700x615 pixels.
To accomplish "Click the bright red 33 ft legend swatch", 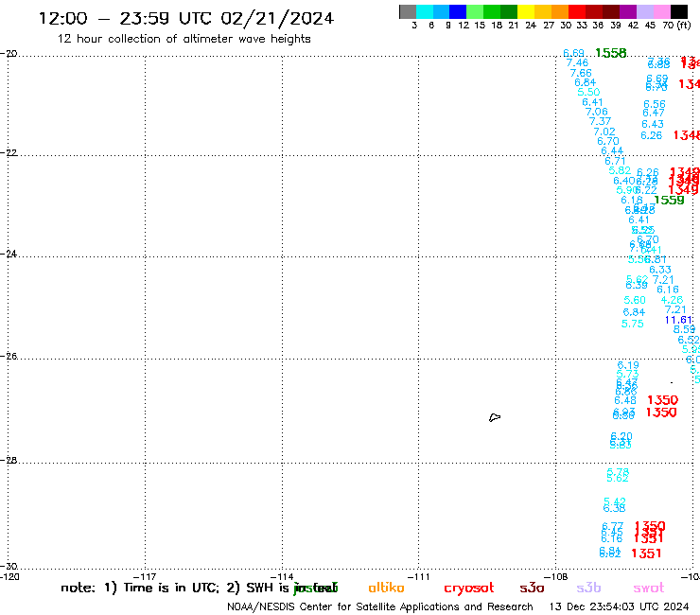I will tap(577, 11).
